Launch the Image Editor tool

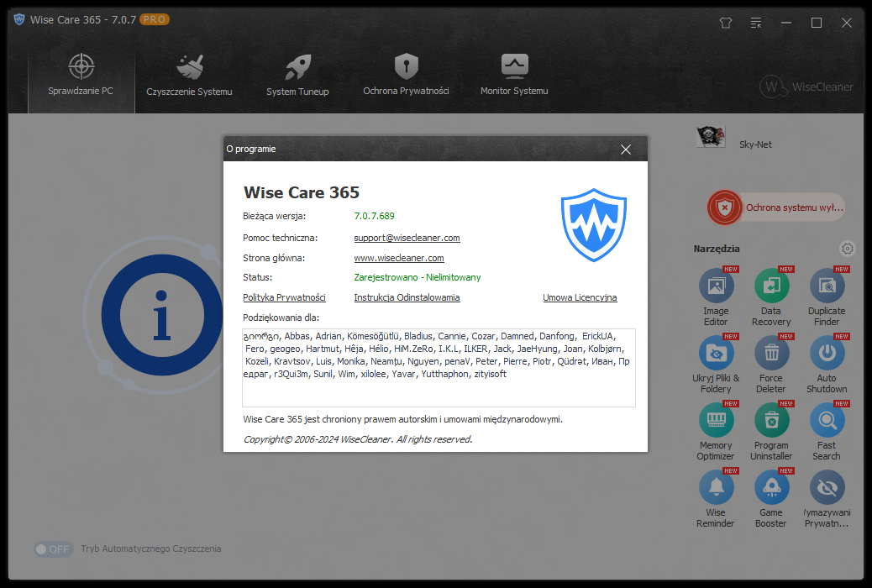pyautogui.click(x=717, y=297)
